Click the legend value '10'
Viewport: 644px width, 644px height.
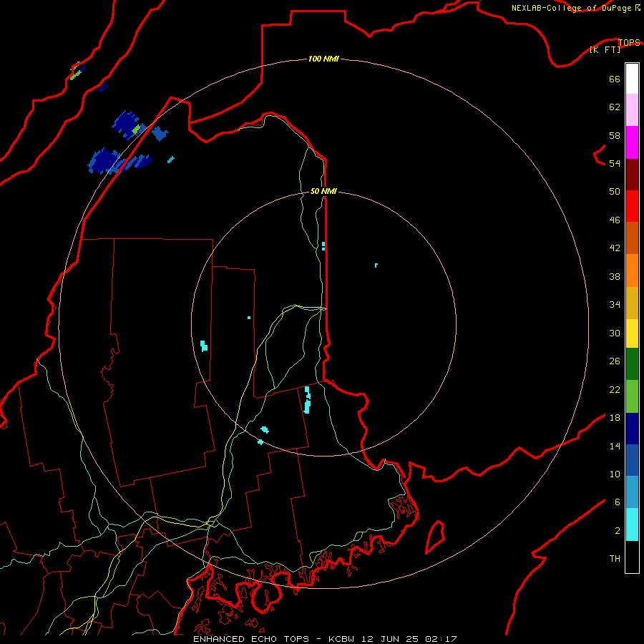(615, 474)
